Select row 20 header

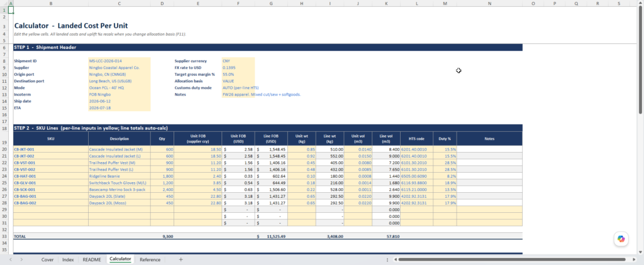(x=4, y=149)
